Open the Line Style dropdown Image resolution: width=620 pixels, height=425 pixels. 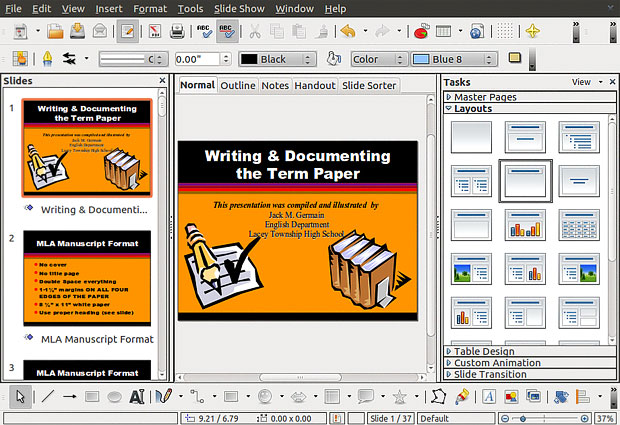click(133, 59)
